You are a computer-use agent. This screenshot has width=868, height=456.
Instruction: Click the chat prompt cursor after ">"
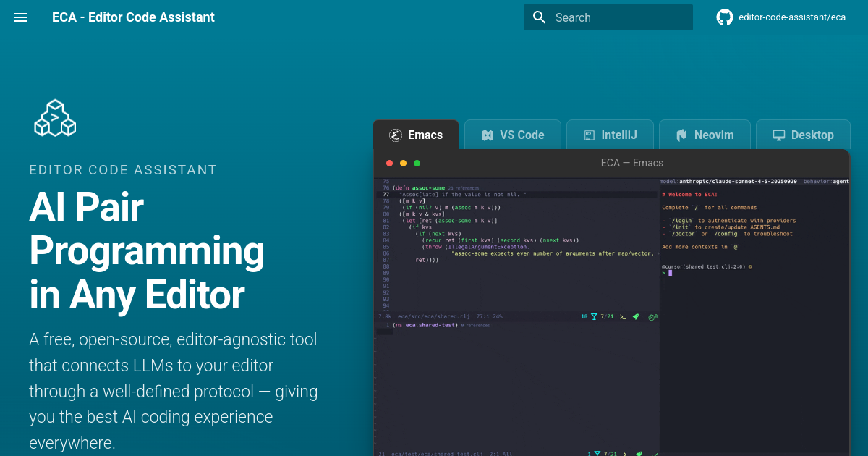click(671, 273)
